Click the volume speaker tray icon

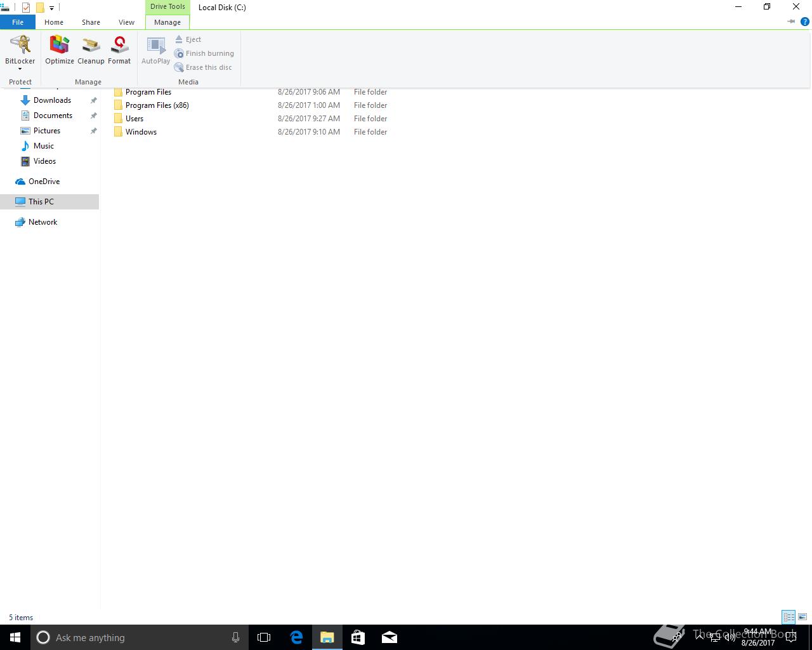[730, 637]
